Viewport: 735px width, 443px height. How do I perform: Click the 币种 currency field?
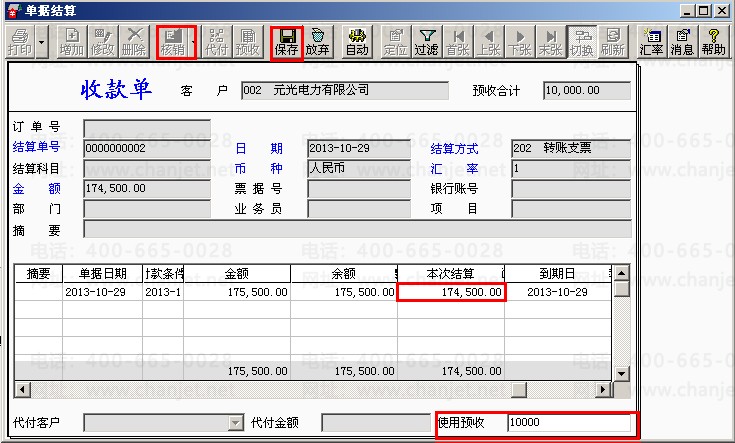(x=359, y=168)
